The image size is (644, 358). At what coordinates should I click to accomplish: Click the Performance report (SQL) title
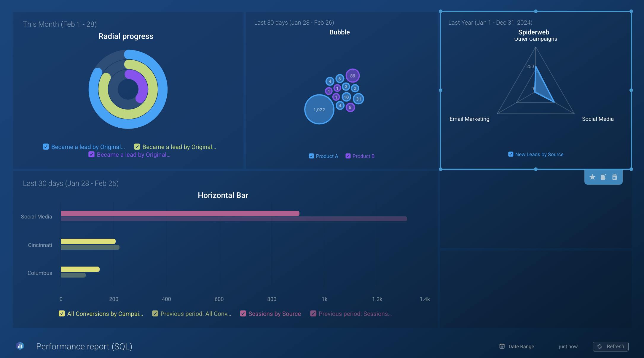tap(84, 346)
